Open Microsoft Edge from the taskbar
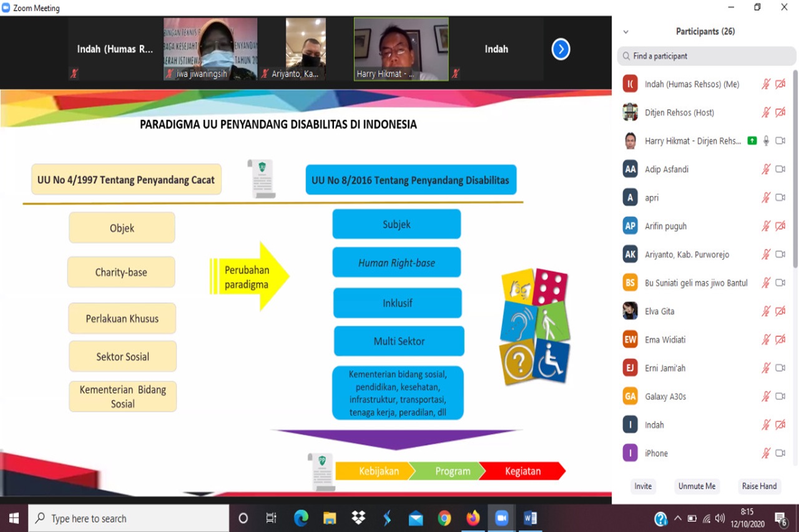This screenshot has height=532, width=799. pos(301,518)
